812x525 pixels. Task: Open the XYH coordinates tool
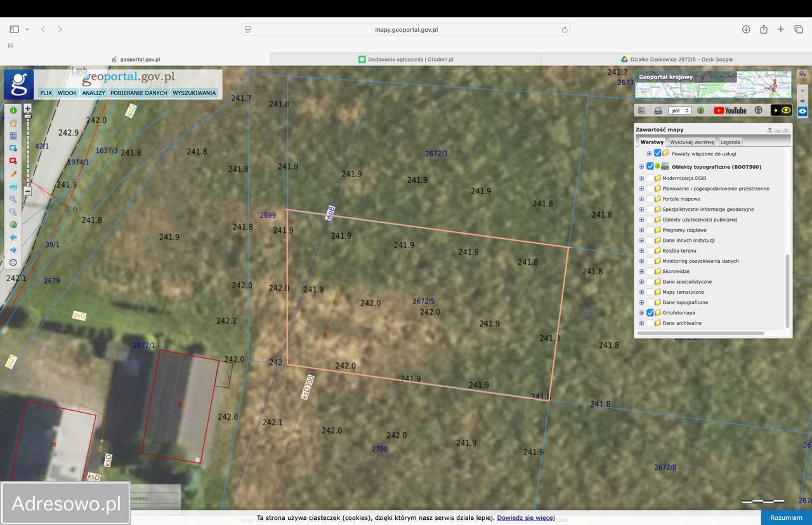[x=13, y=187]
